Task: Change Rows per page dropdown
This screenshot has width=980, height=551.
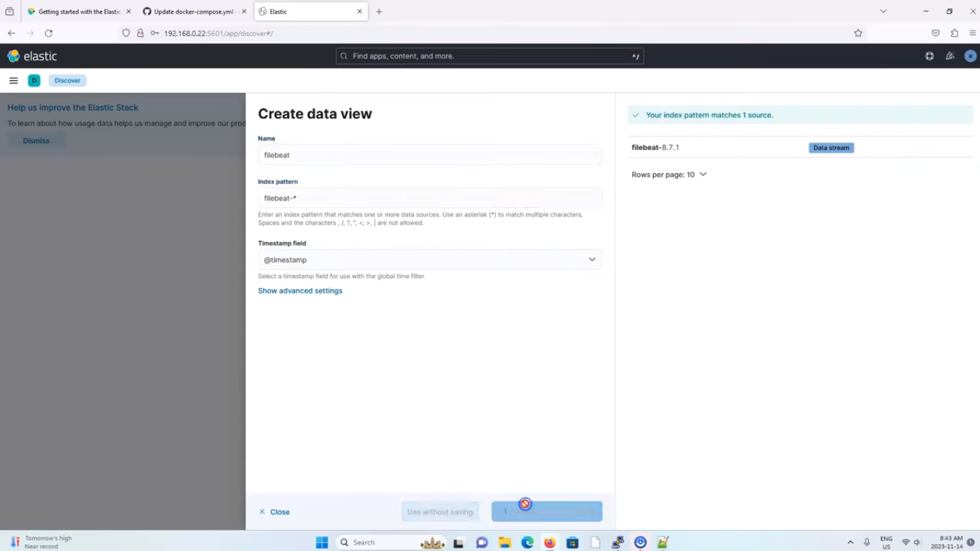Action: pyautogui.click(x=669, y=175)
